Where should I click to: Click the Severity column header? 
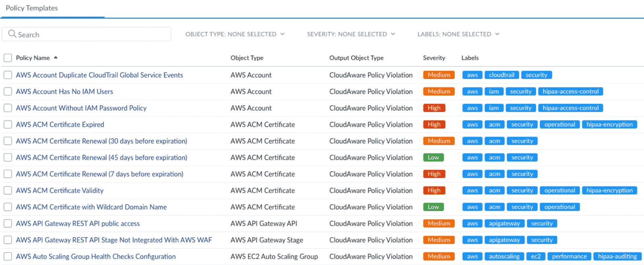coord(434,58)
